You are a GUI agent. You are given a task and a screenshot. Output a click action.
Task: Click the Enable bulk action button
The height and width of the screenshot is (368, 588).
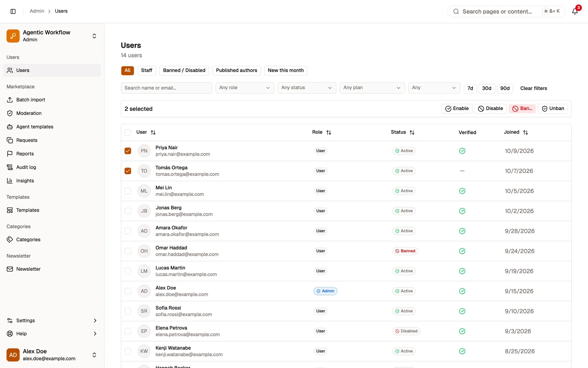pos(457,109)
